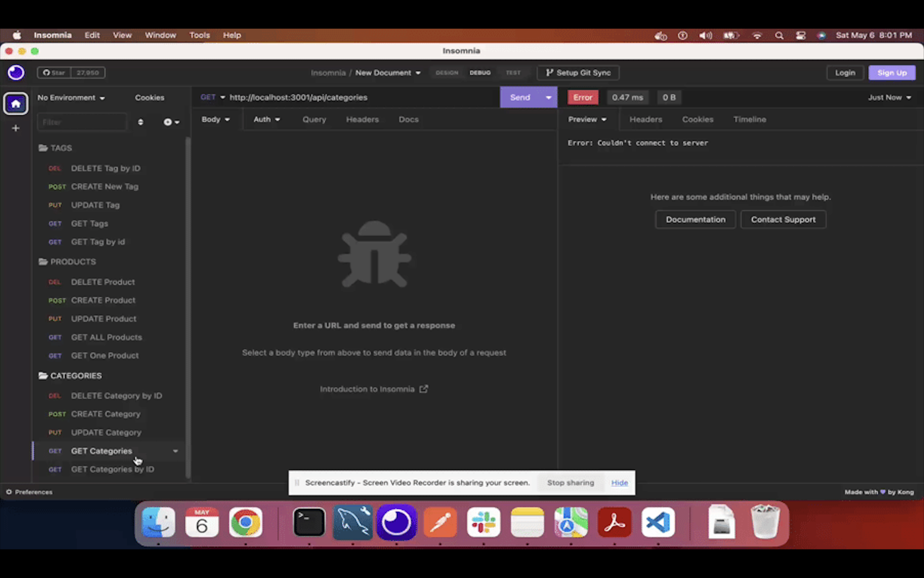Open Spotlight search in menu bar

tap(779, 36)
